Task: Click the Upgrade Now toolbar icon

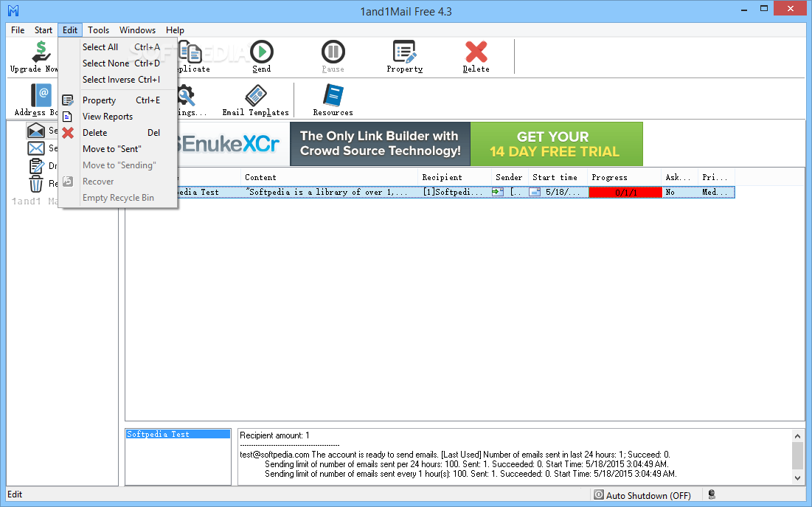Action: click(41, 52)
